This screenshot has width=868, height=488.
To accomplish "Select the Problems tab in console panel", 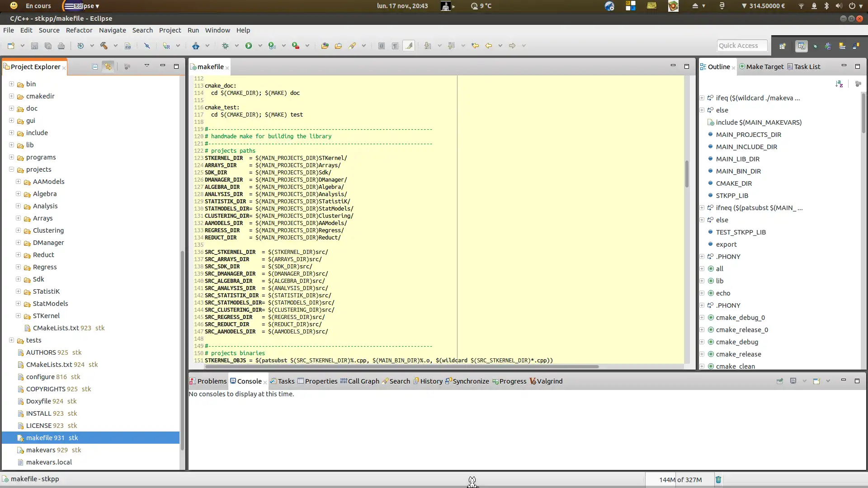I will pyautogui.click(x=209, y=381).
